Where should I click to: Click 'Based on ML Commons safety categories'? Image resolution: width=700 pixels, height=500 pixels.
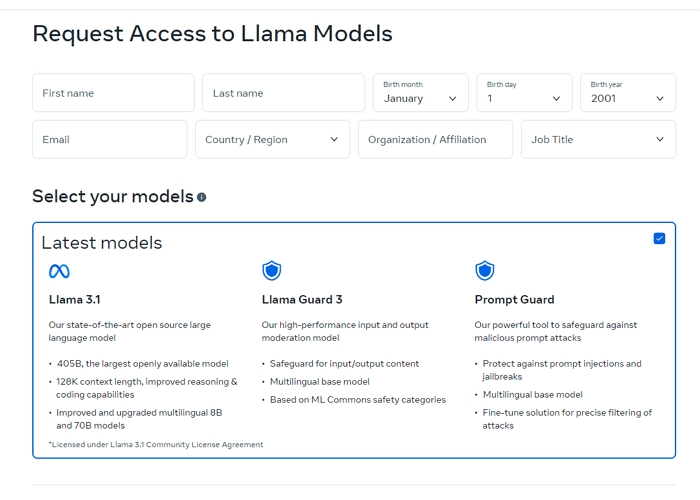358,400
